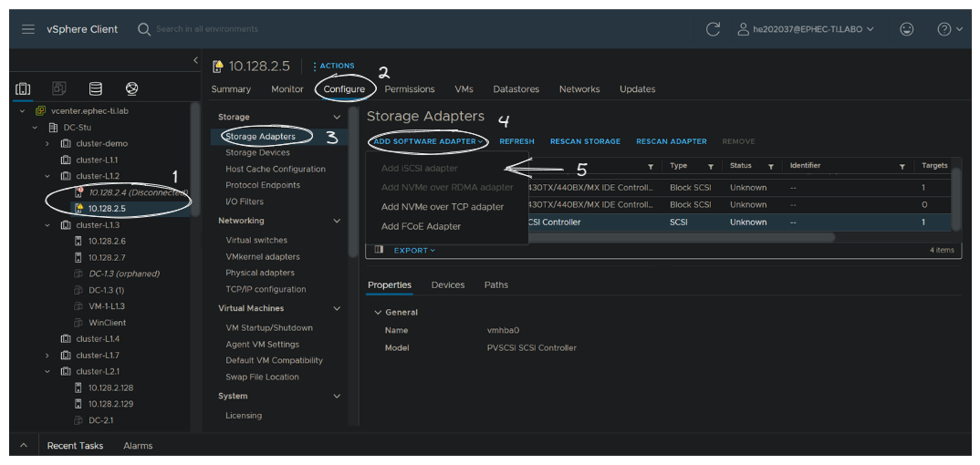Select the VMs and Templates inventory icon

click(x=58, y=88)
